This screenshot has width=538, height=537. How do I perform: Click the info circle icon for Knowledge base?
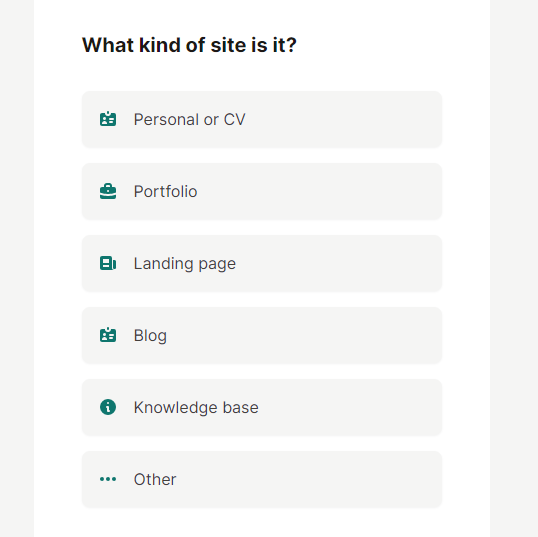tap(108, 407)
